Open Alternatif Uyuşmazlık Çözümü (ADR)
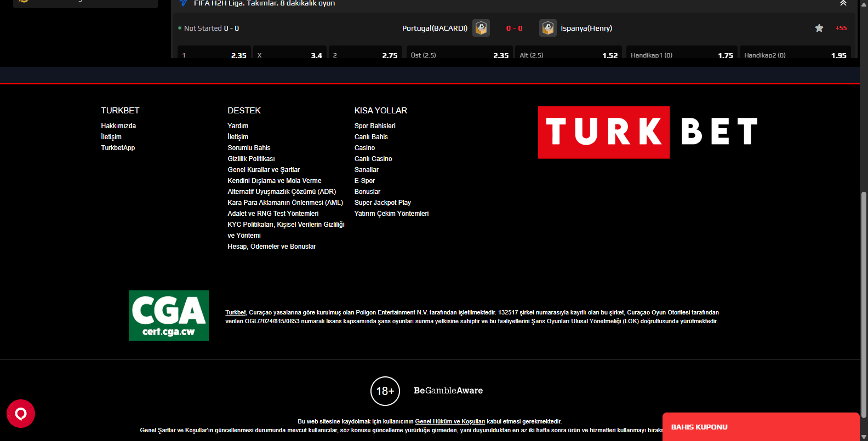Screen dimensions: 868x441 282,192
